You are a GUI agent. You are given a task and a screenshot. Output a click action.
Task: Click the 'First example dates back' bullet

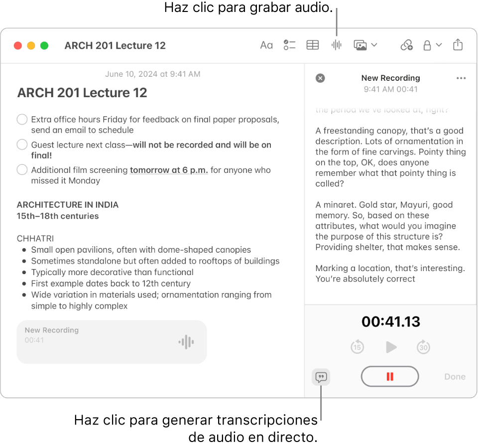[x=111, y=284]
